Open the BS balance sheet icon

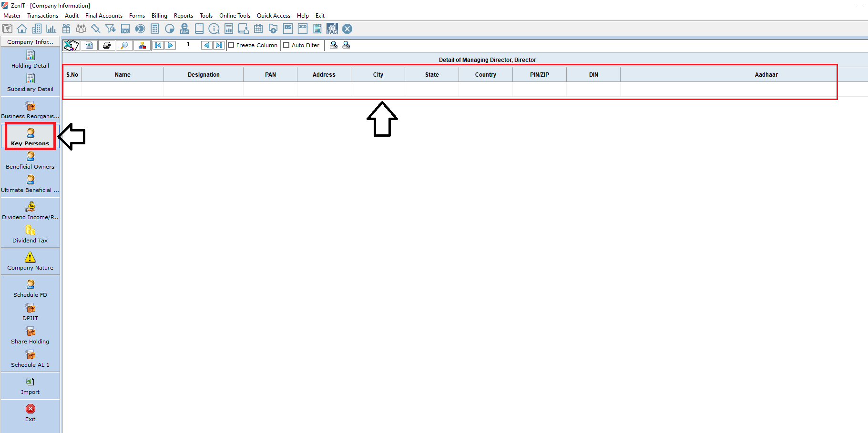(x=288, y=29)
